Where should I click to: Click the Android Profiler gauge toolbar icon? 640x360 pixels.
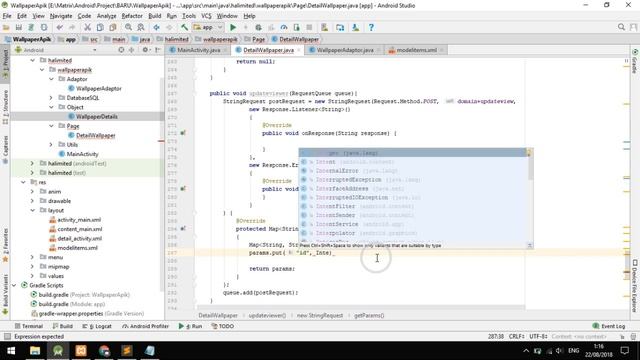point(284,27)
